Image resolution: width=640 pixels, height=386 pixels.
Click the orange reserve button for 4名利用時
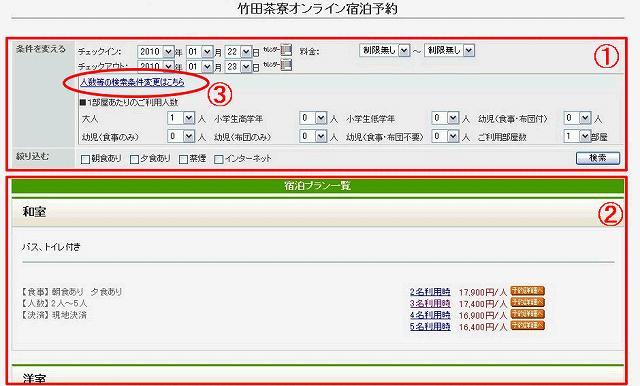click(527, 314)
